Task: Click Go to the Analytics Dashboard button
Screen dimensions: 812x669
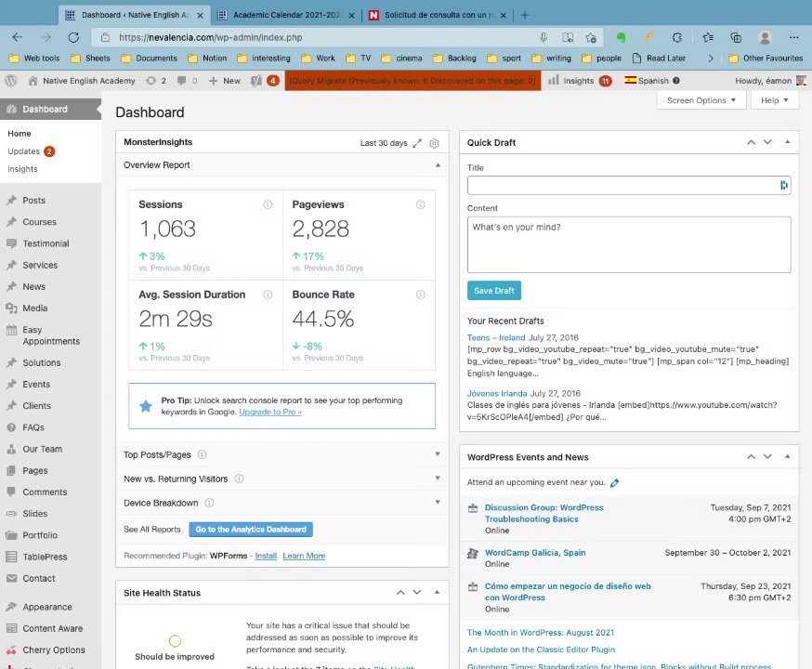Action: (251, 530)
